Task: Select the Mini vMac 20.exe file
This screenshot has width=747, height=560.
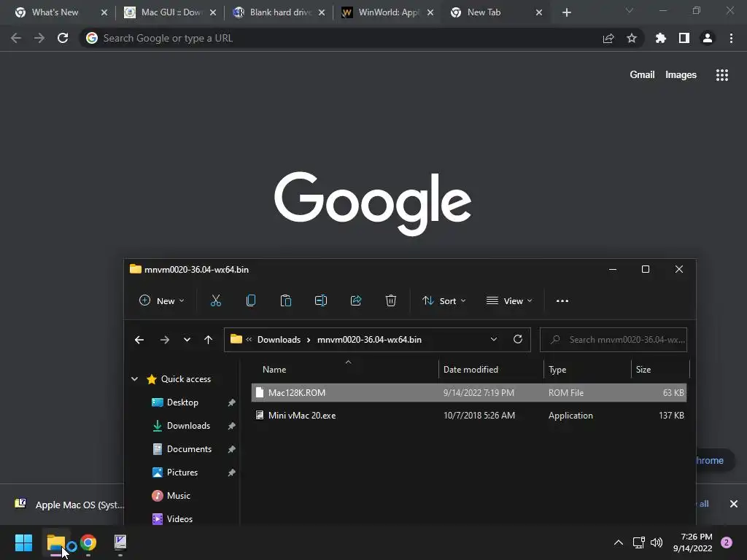Action: pyautogui.click(x=469, y=416)
